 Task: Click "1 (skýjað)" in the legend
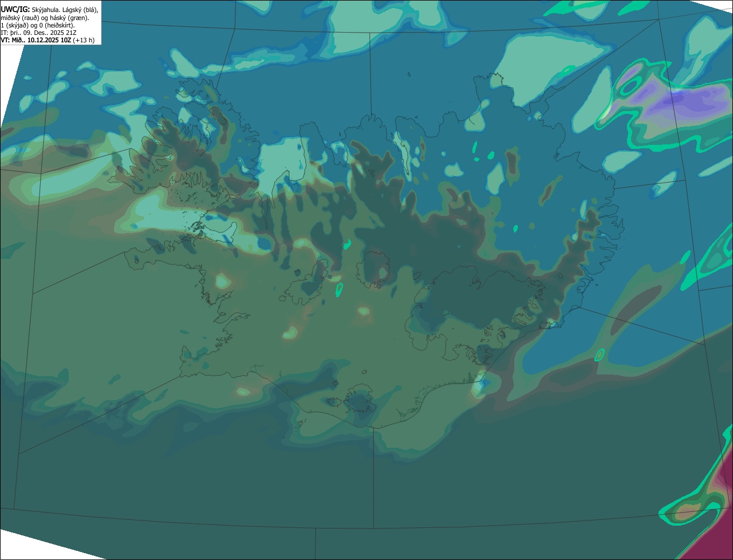pos(14,25)
